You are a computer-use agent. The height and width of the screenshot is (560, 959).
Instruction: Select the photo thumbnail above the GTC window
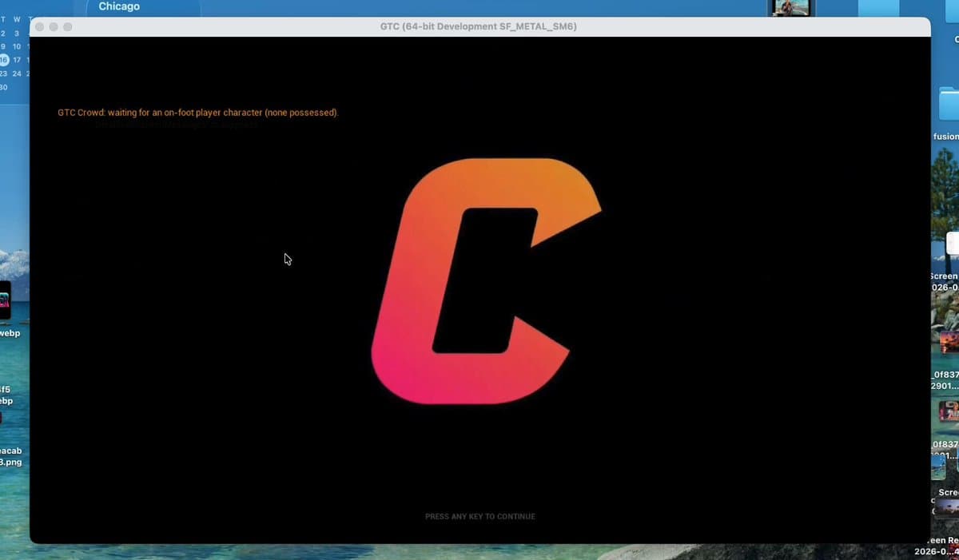click(x=791, y=8)
